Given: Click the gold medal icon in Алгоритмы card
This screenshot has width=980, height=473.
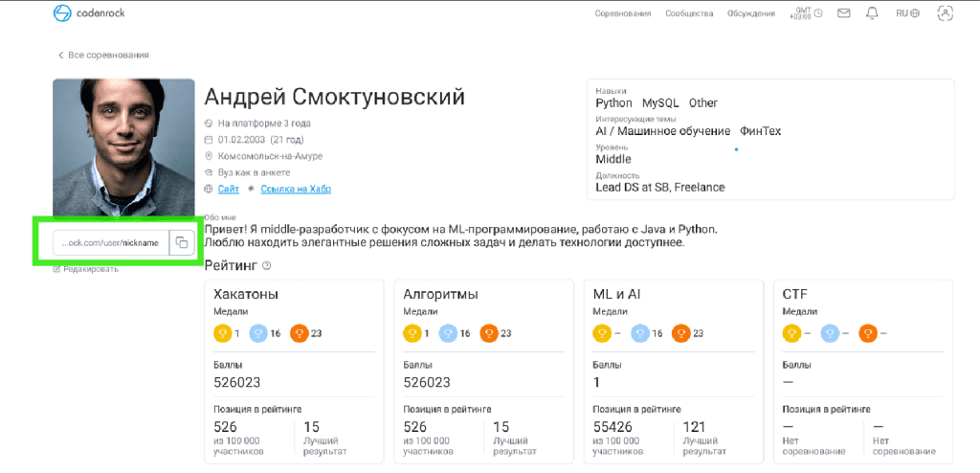Looking at the screenshot, I should click(x=412, y=333).
